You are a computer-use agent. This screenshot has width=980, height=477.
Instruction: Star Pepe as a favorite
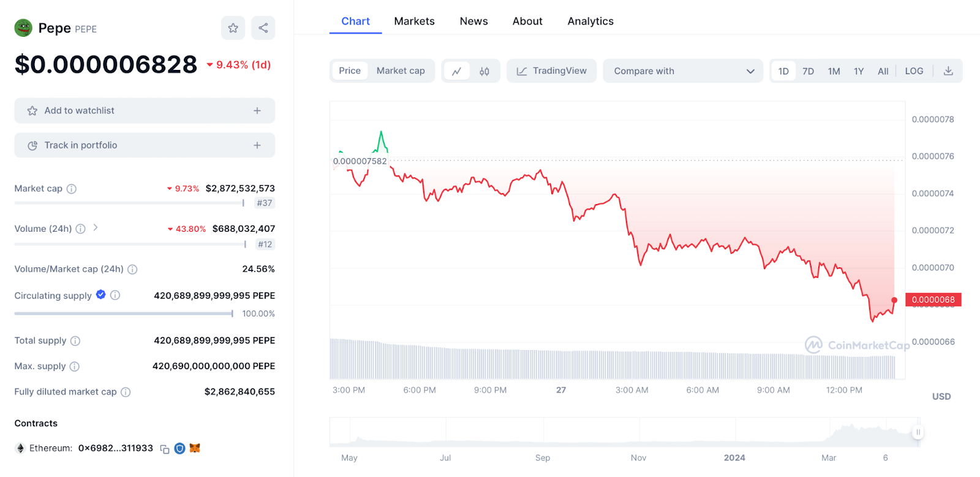[x=233, y=28]
